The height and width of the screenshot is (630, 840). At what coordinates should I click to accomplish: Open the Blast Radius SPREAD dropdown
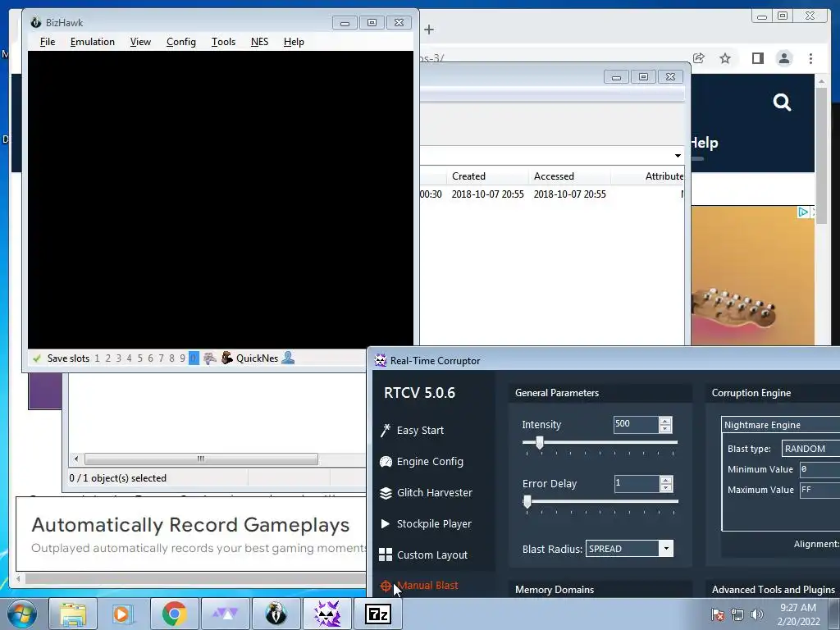coord(666,549)
